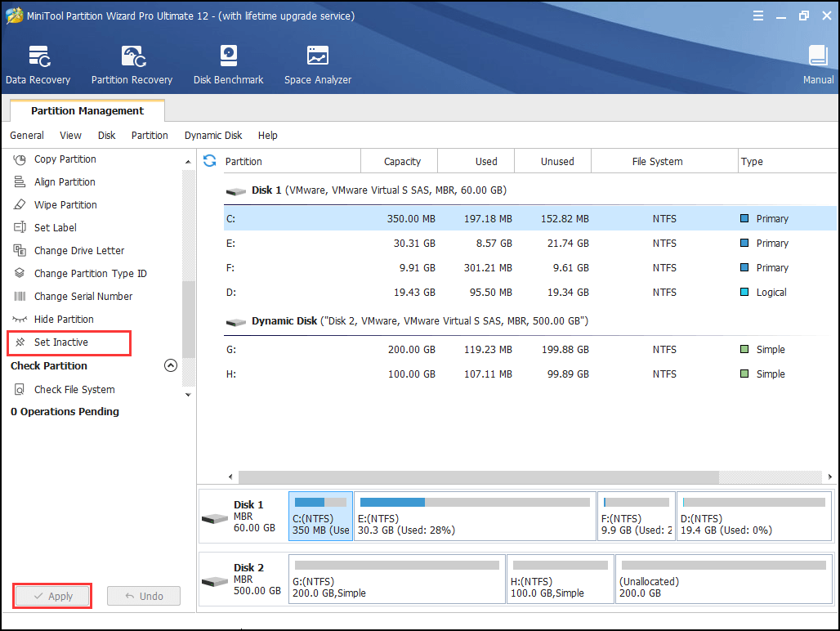Click the Undo button
This screenshot has height=631, width=840.
click(144, 596)
